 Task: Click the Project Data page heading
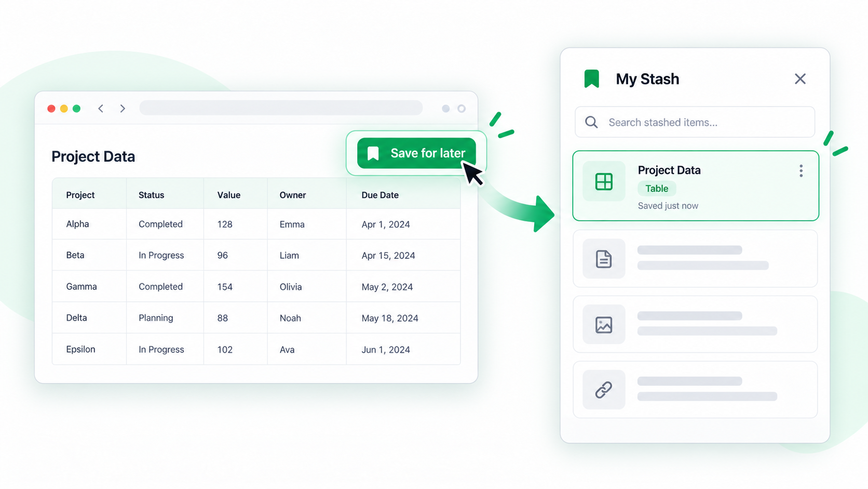click(x=93, y=156)
